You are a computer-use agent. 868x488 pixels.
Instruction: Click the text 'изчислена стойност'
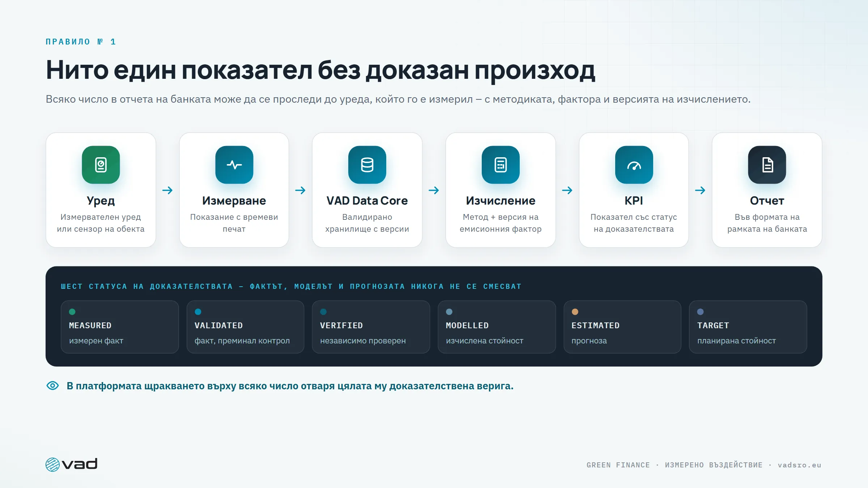[x=485, y=341]
